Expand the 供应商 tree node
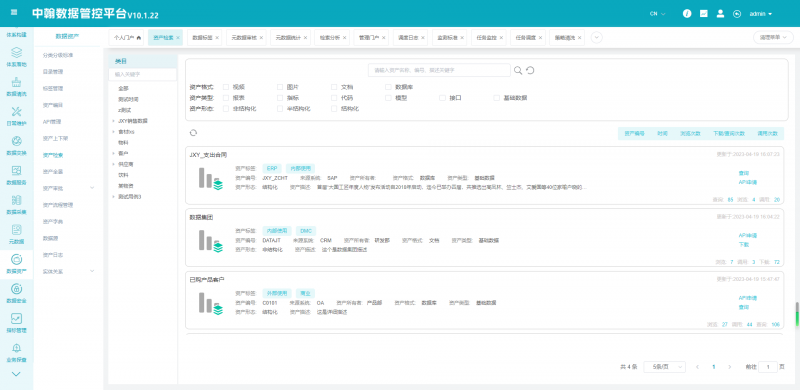Viewport: 800px width, 390px height. point(113,164)
